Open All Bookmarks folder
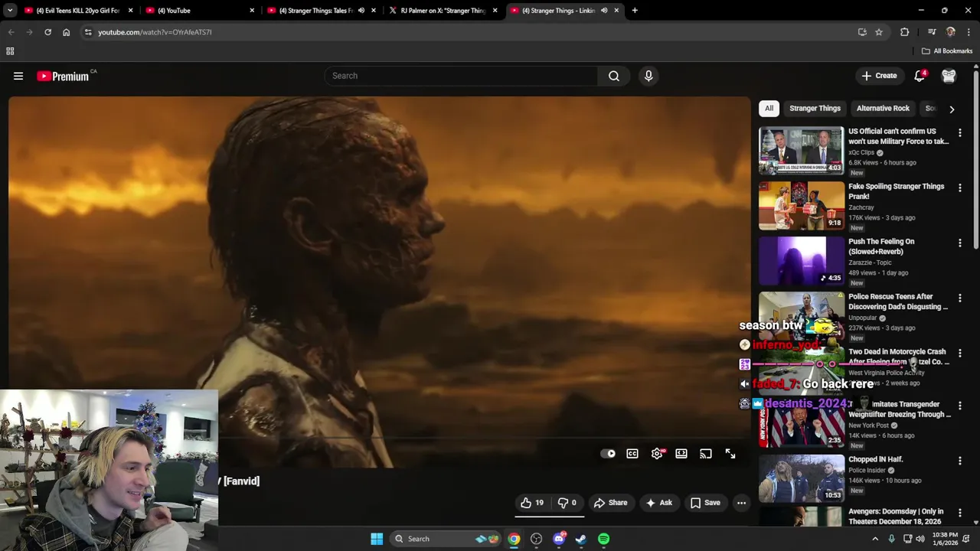This screenshot has height=551, width=980. coord(947,51)
